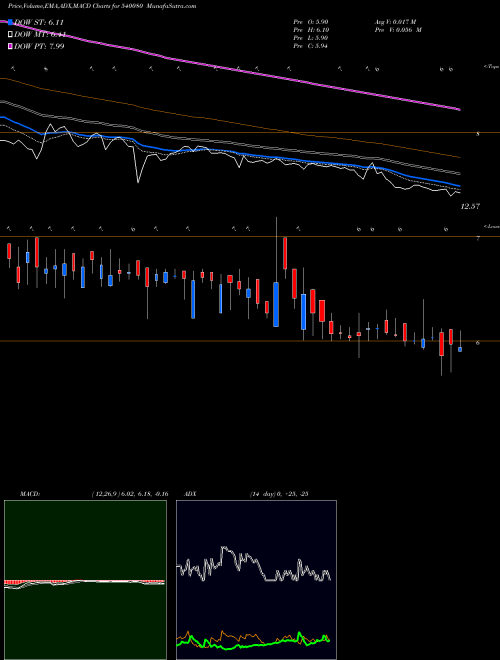The height and width of the screenshot is (660, 500).
Task: Click the MACD (12,26,9) values text
Action: [130, 494]
